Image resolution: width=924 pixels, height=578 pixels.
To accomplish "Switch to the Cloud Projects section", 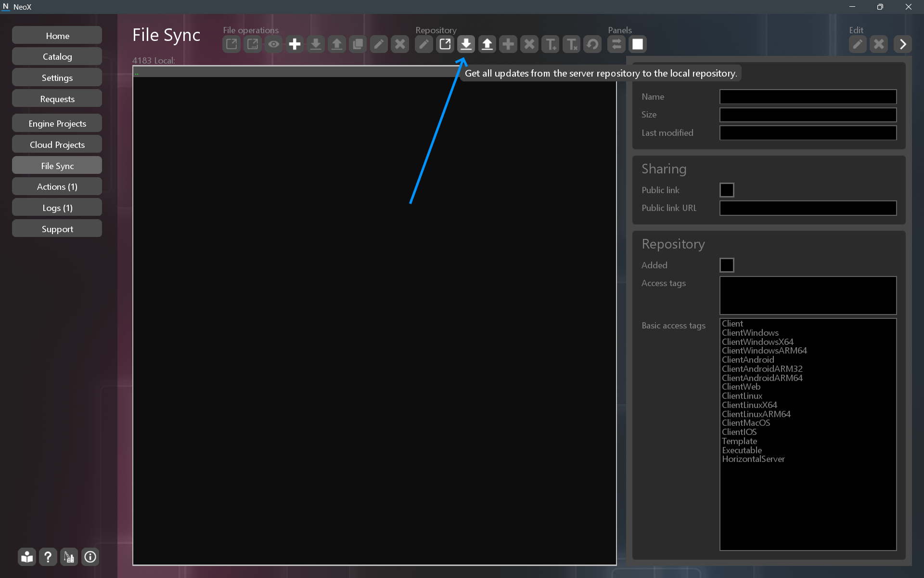I will coord(57,144).
